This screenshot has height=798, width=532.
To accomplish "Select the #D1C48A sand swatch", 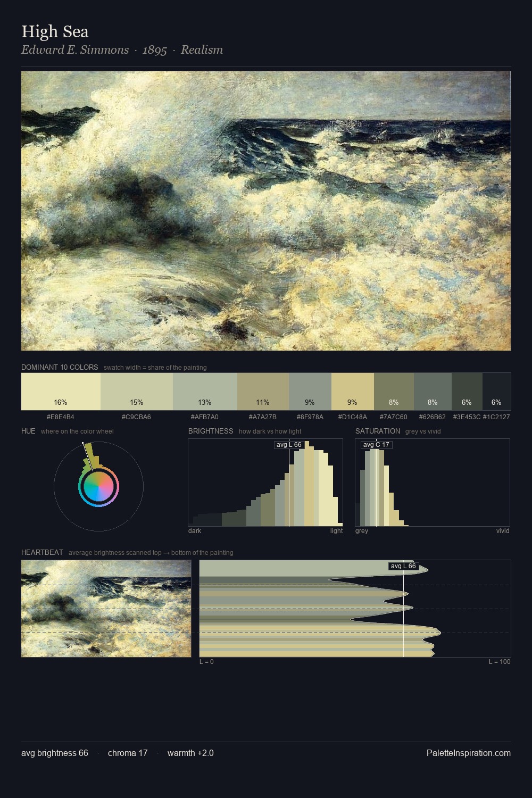I will click(353, 392).
